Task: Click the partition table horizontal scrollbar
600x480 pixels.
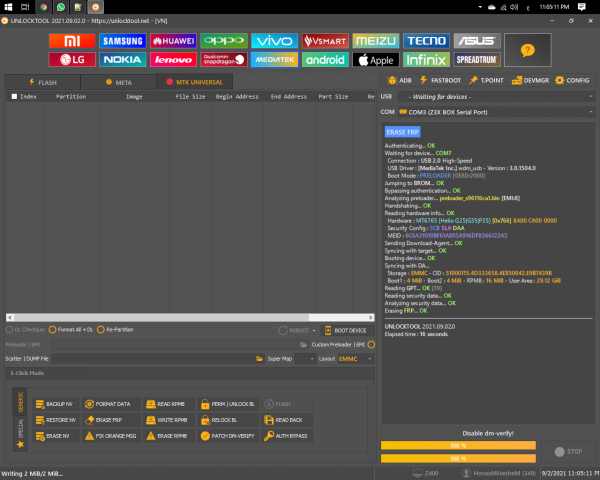Action: click(x=190, y=317)
